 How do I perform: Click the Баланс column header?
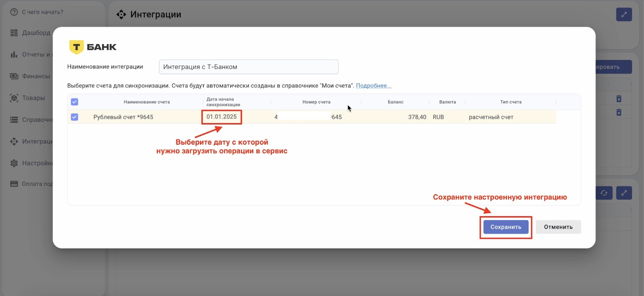[x=396, y=102]
